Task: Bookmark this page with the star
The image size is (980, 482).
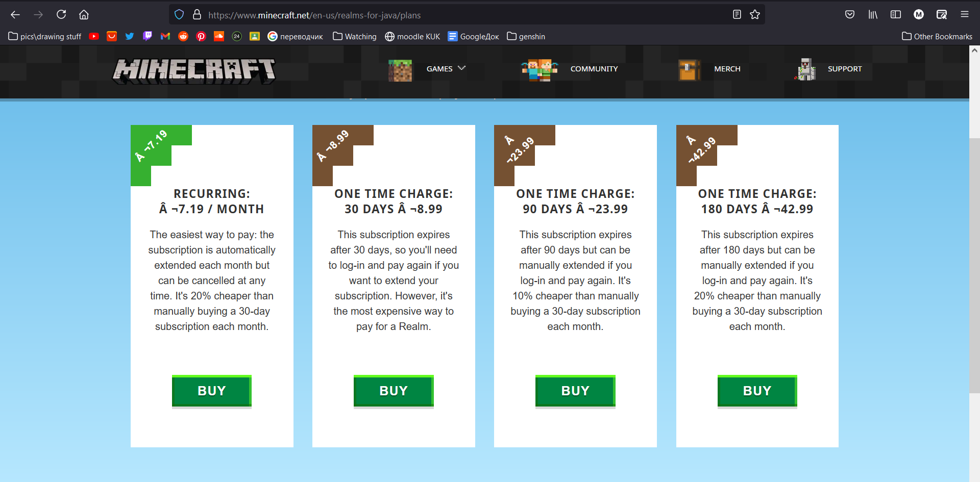Action: [x=755, y=15]
